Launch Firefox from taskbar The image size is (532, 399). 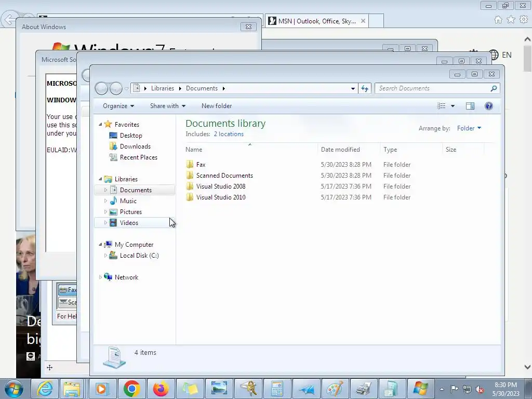[x=161, y=389]
